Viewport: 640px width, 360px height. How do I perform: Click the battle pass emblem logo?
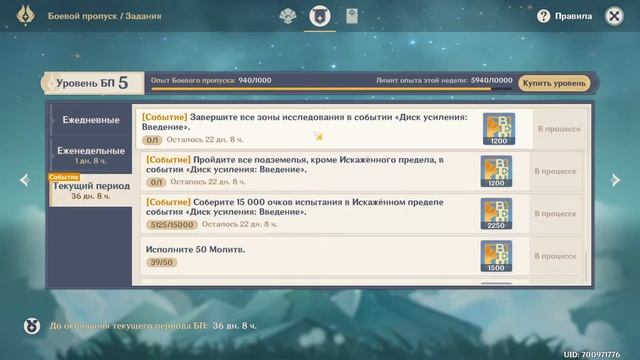[25, 16]
